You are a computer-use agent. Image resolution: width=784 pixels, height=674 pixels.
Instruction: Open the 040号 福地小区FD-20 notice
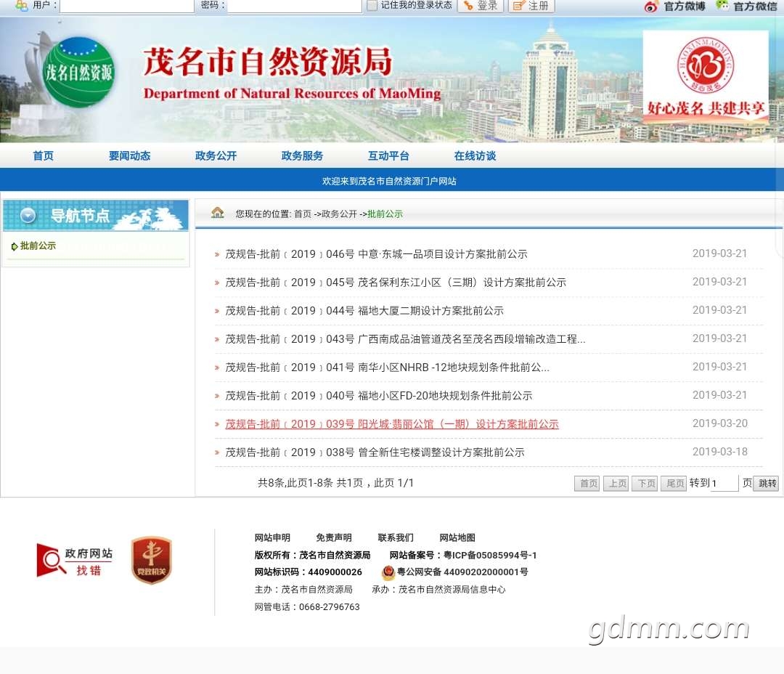[378, 396]
